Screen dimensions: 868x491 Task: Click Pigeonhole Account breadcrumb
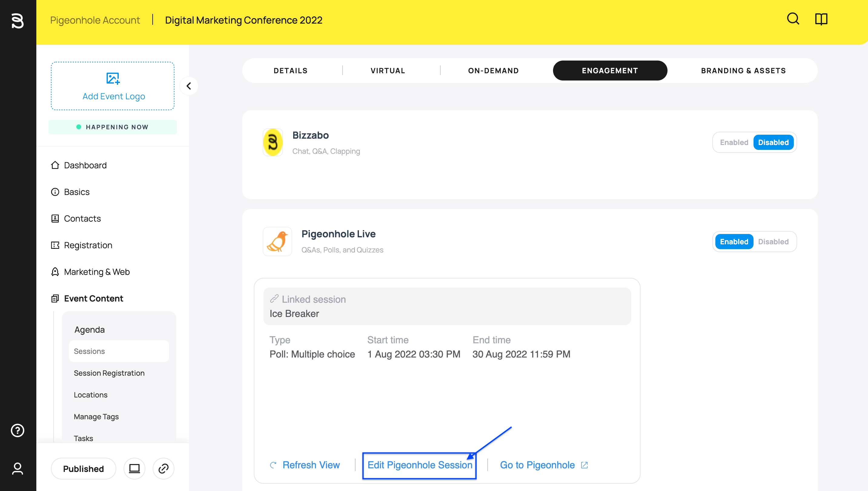point(95,20)
